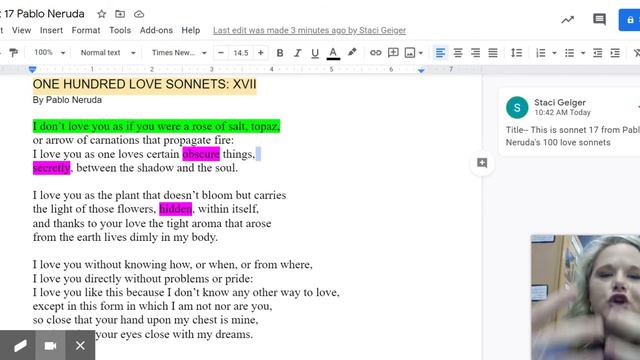Click the green highlighted first poem line
This screenshot has width=640, height=360.
156,127
